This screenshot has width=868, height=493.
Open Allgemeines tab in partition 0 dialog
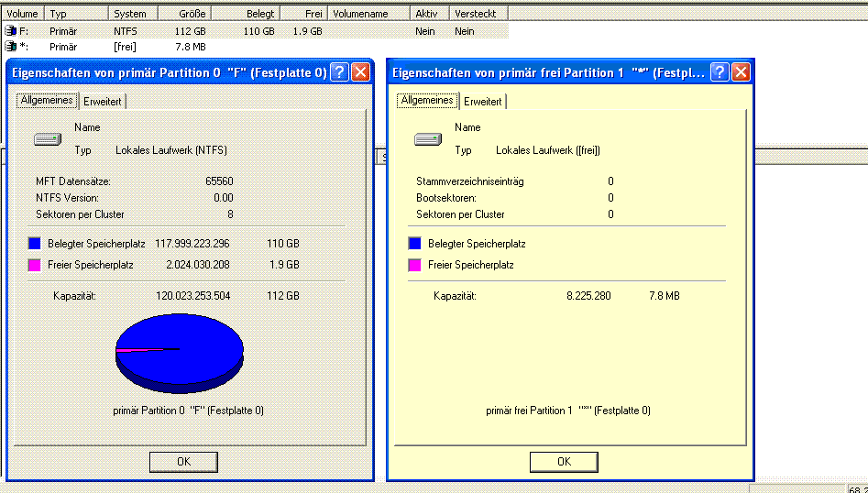(x=47, y=100)
